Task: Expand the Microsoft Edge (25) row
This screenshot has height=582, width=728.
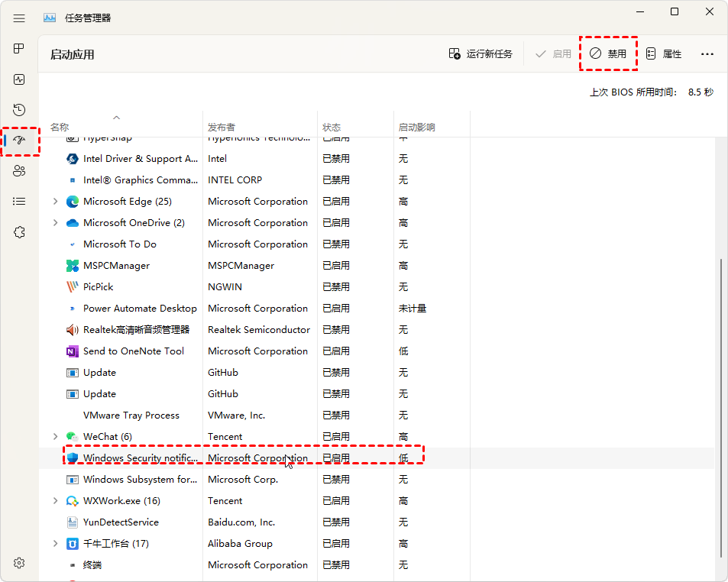Action: pos(55,202)
